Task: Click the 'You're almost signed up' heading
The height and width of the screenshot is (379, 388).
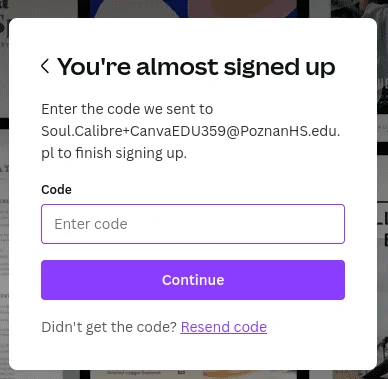Action: (x=196, y=67)
